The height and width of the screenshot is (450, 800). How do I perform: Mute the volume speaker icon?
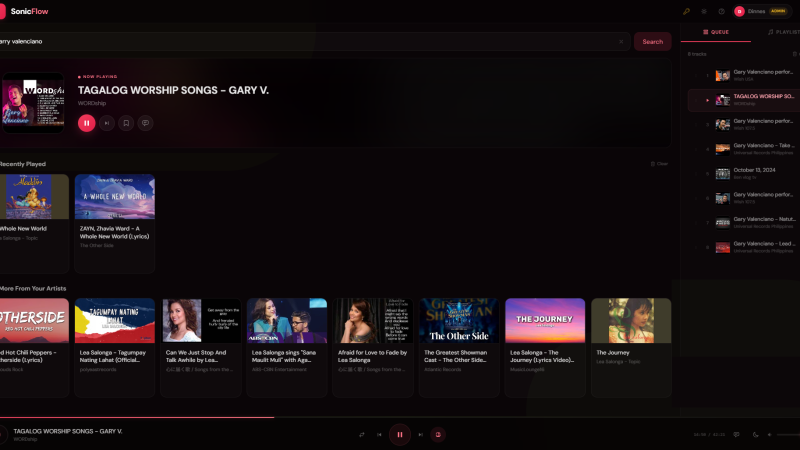(x=769, y=435)
